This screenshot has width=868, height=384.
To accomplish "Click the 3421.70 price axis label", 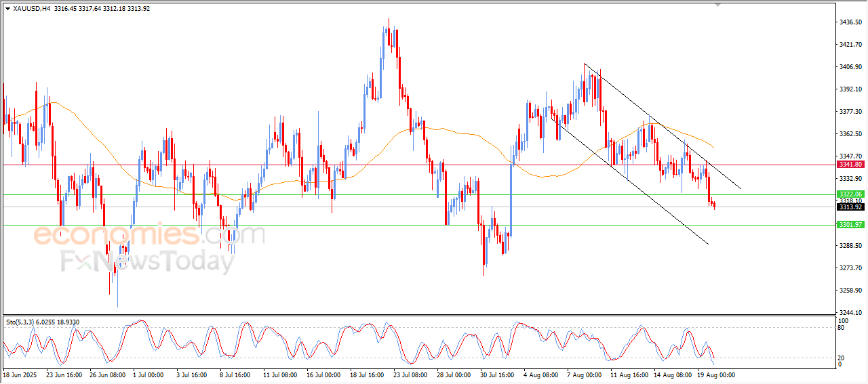I will 850,45.
